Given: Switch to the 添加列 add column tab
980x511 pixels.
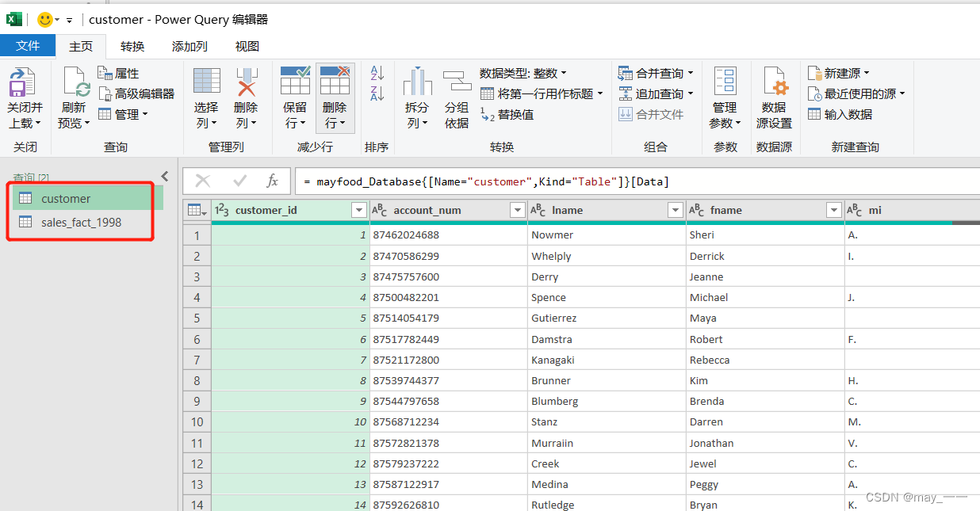Looking at the screenshot, I should 189,46.
